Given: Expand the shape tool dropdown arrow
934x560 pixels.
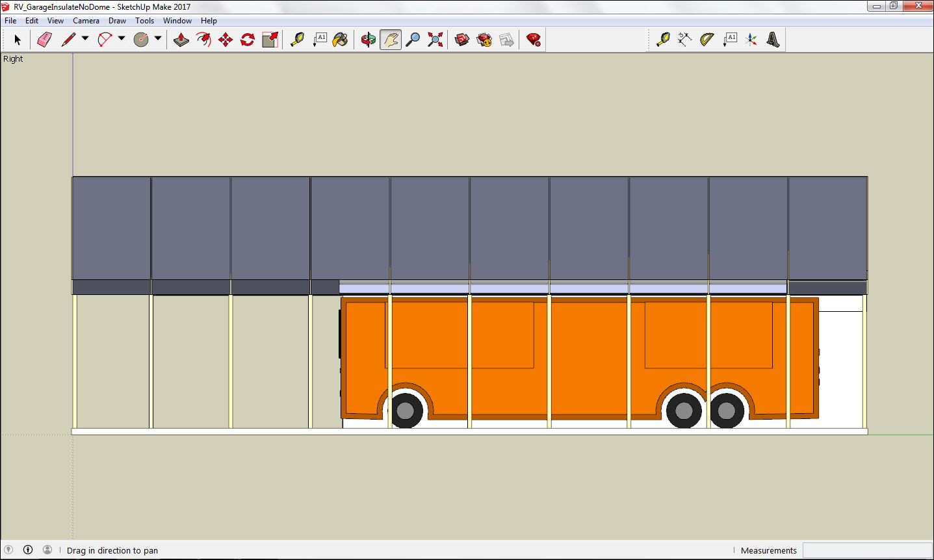Looking at the screenshot, I should click(x=158, y=39).
